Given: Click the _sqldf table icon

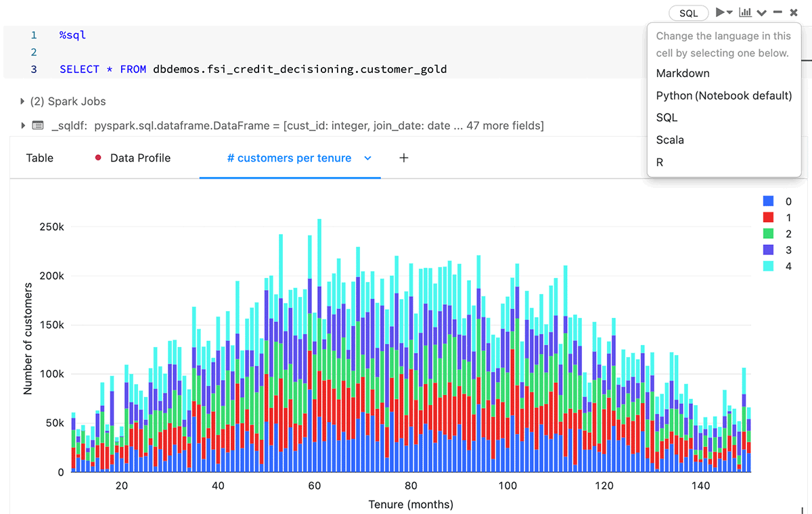Looking at the screenshot, I should click(38, 125).
